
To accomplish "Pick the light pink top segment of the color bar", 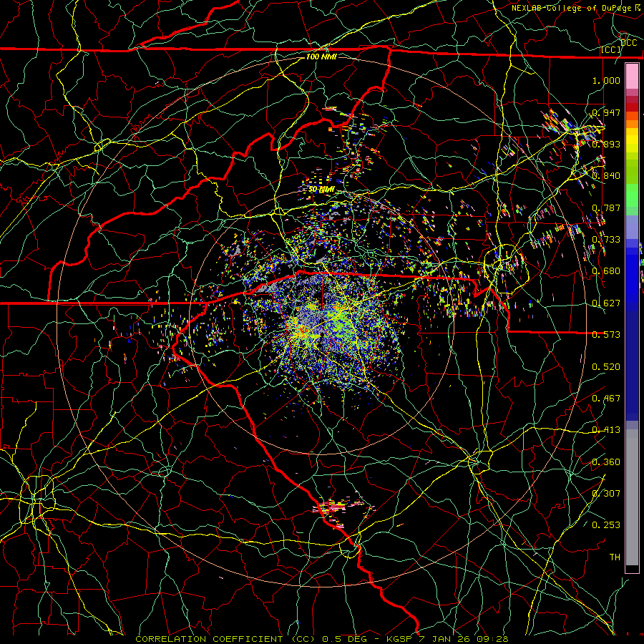I will point(632,77).
